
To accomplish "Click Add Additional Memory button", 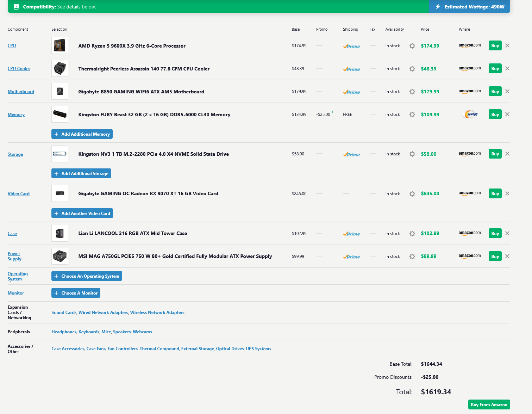I will (82, 134).
